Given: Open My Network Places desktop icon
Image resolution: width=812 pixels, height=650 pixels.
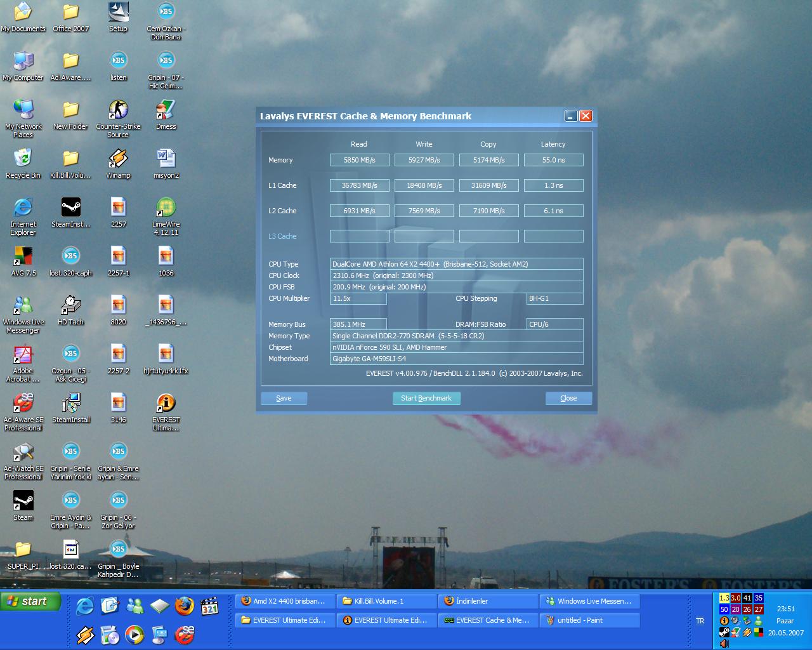Looking at the screenshot, I should click(x=23, y=119).
